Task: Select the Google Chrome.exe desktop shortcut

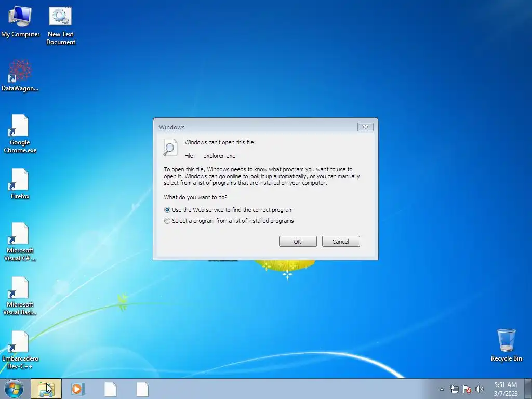Action: (20, 134)
